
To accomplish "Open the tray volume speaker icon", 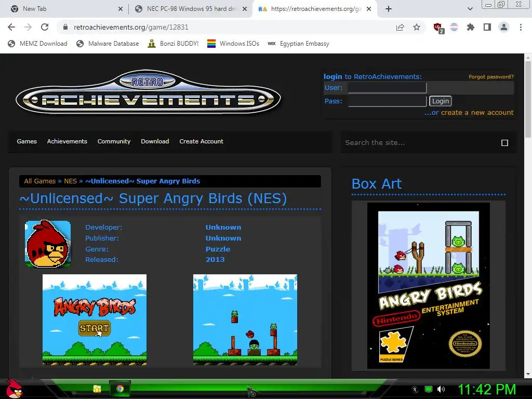I will coord(441,389).
